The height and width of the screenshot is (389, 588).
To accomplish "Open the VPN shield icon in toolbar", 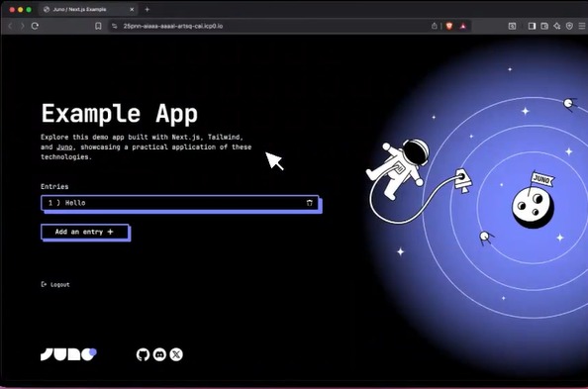I will click(x=569, y=26).
